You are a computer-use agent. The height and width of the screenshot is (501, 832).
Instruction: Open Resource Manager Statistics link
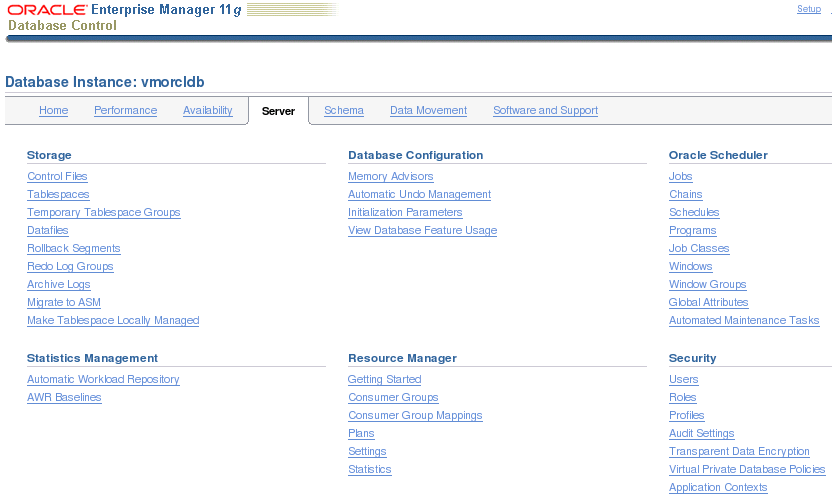370,470
